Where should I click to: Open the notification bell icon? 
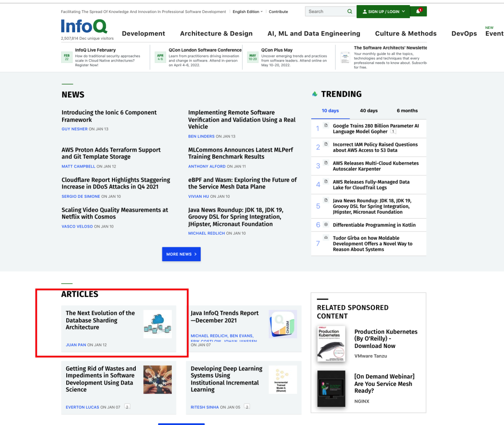[x=419, y=11]
